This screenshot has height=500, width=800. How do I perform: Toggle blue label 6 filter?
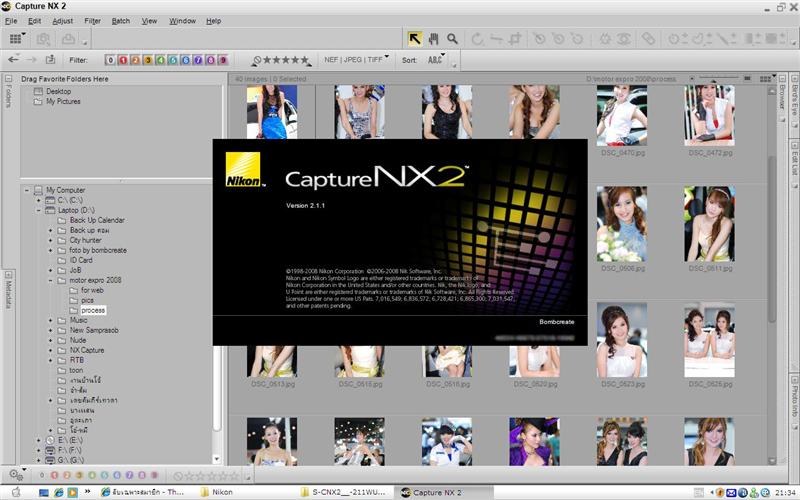186,60
